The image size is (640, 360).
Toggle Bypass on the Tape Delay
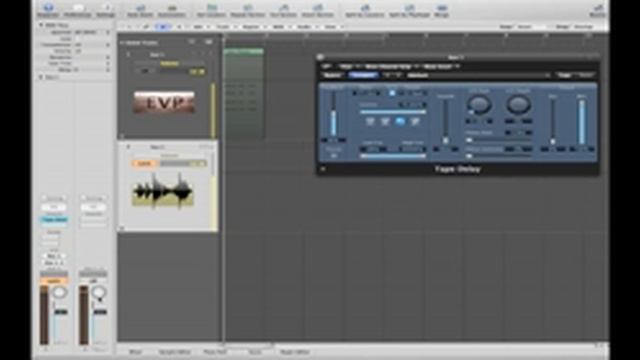(332, 75)
